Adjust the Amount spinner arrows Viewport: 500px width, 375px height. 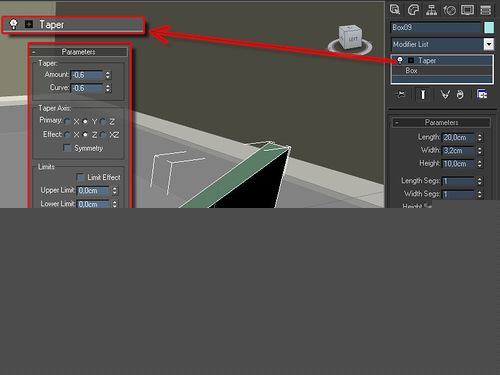[x=108, y=75]
